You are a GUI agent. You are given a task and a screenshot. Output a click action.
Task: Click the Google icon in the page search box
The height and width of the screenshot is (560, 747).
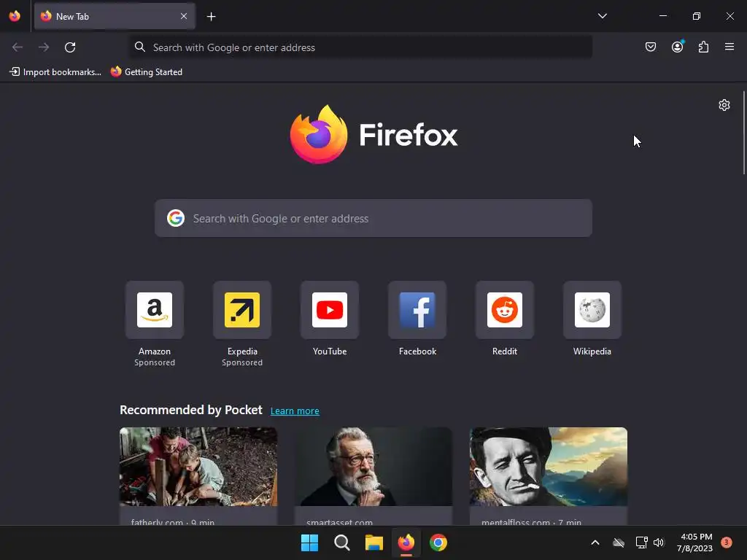point(176,218)
